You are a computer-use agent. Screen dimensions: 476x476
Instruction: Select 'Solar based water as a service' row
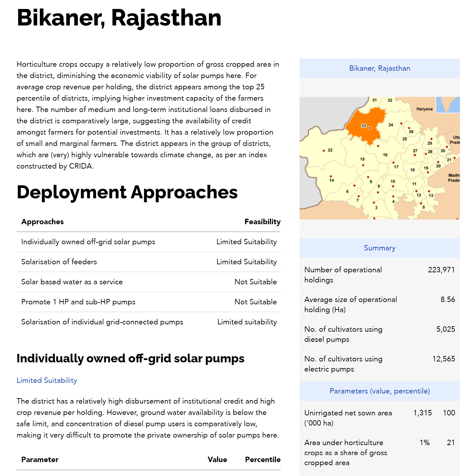tap(148, 281)
